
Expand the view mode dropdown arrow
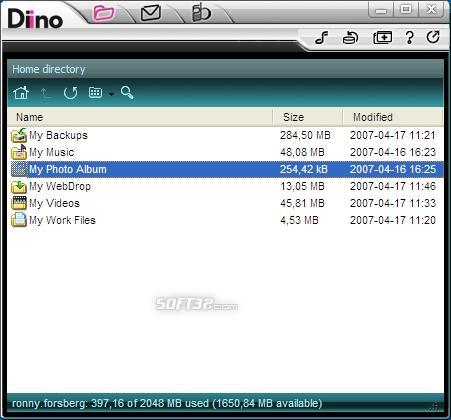point(111,94)
